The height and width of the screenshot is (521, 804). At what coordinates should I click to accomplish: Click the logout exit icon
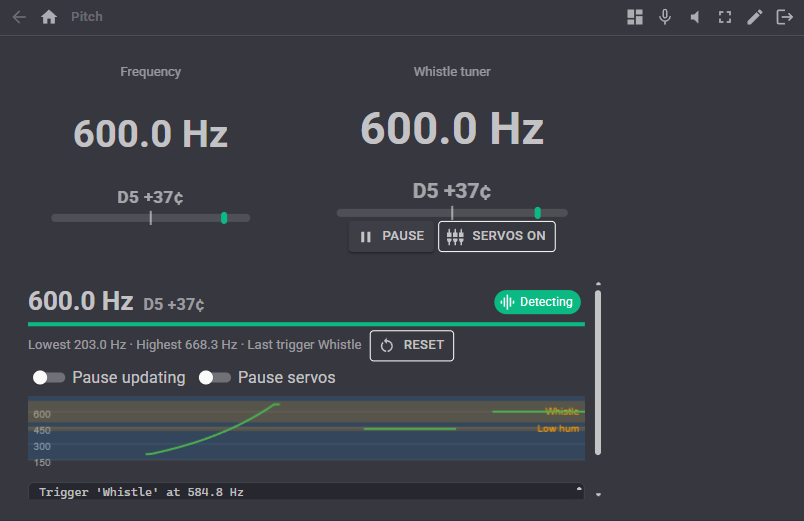tap(785, 17)
